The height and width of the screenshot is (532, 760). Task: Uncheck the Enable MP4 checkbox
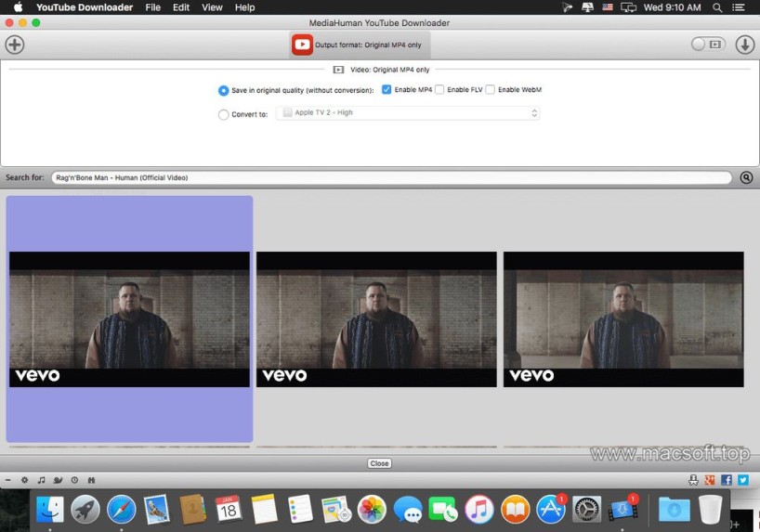tap(387, 90)
